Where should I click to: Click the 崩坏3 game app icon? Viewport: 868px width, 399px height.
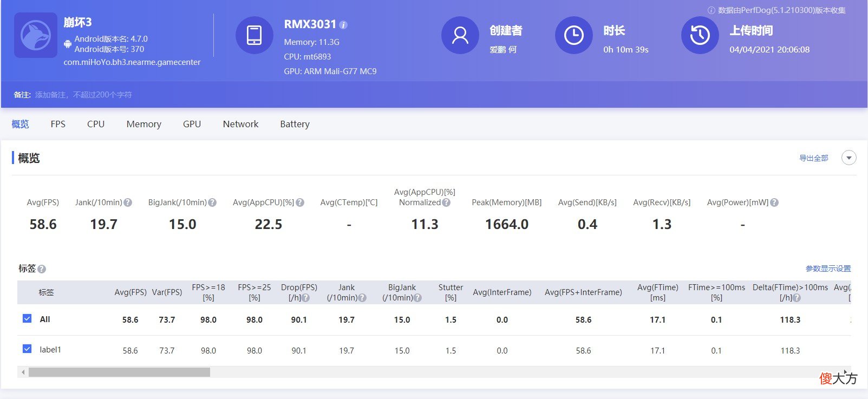[36, 35]
